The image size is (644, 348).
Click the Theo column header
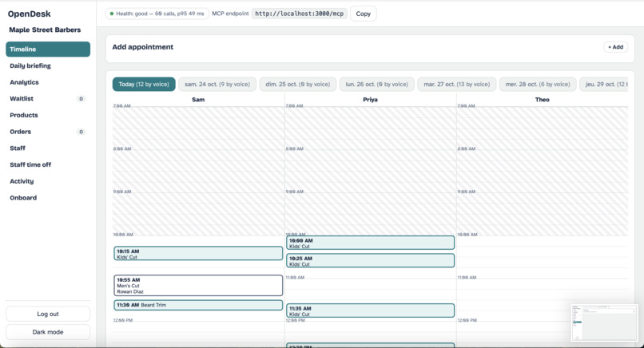point(543,99)
